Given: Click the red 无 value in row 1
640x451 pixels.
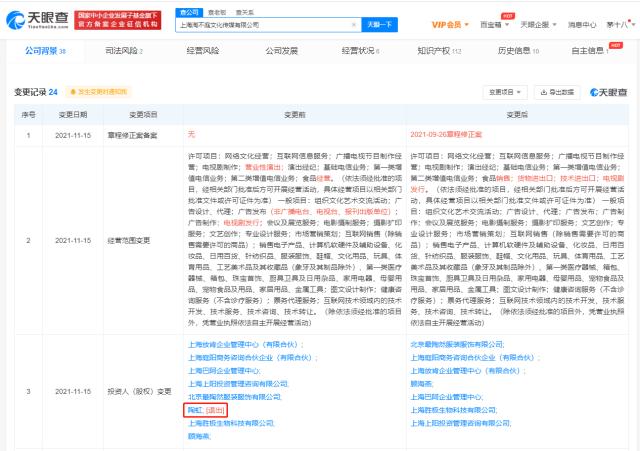Looking at the screenshot, I should pyautogui.click(x=191, y=134).
